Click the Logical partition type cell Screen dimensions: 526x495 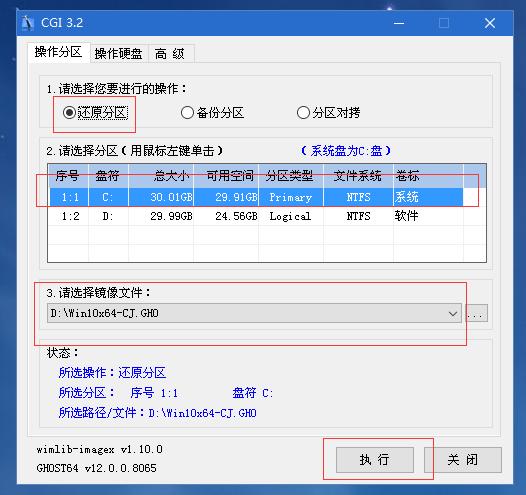[290, 216]
